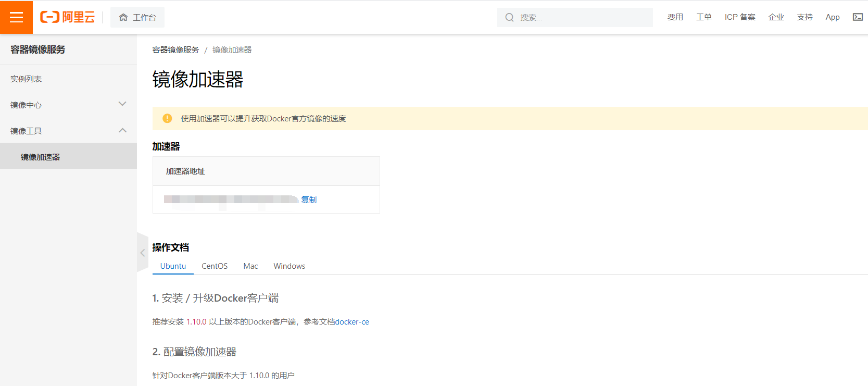This screenshot has width=868, height=386.
Task: Click the 镜像加速器 breadcrumb text
Action: [232, 49]
